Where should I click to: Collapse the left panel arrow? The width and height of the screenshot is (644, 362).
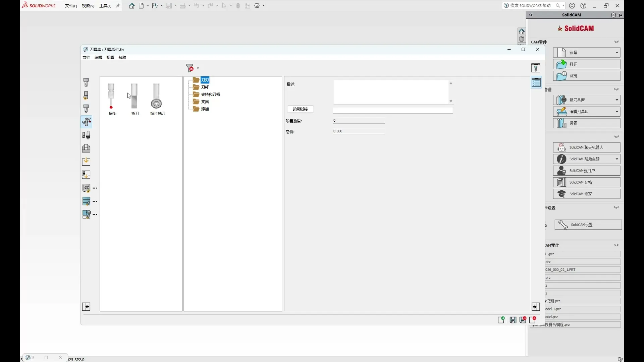click(86, 307)
